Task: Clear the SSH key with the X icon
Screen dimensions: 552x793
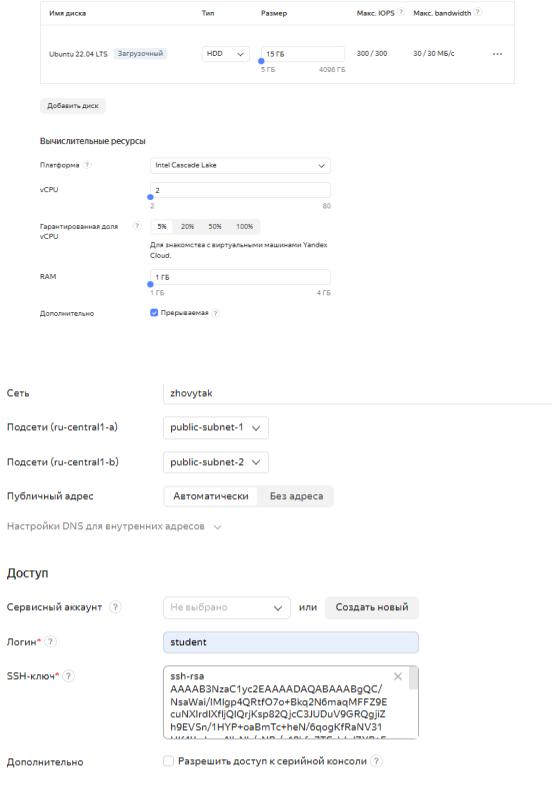Action: click(x=398, y=676)
